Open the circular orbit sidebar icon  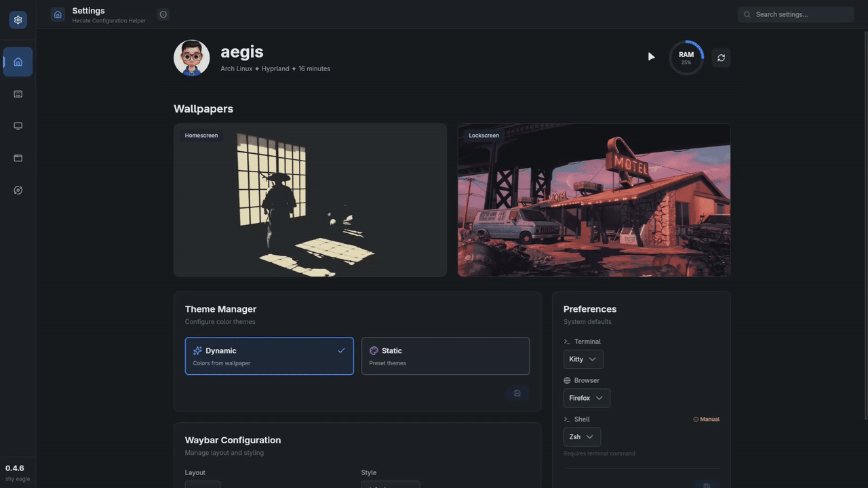18,190
